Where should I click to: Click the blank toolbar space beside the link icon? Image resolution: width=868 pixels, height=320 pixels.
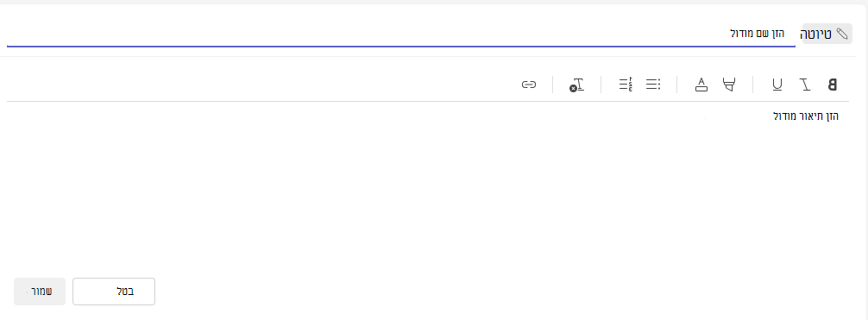[261, 85]
